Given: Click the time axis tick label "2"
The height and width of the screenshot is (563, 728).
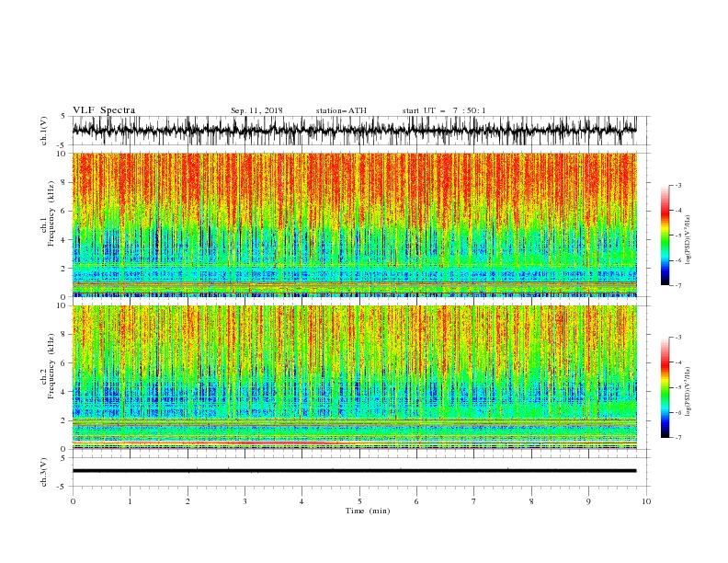Looking at the screenshot, I should click(188, 501).
